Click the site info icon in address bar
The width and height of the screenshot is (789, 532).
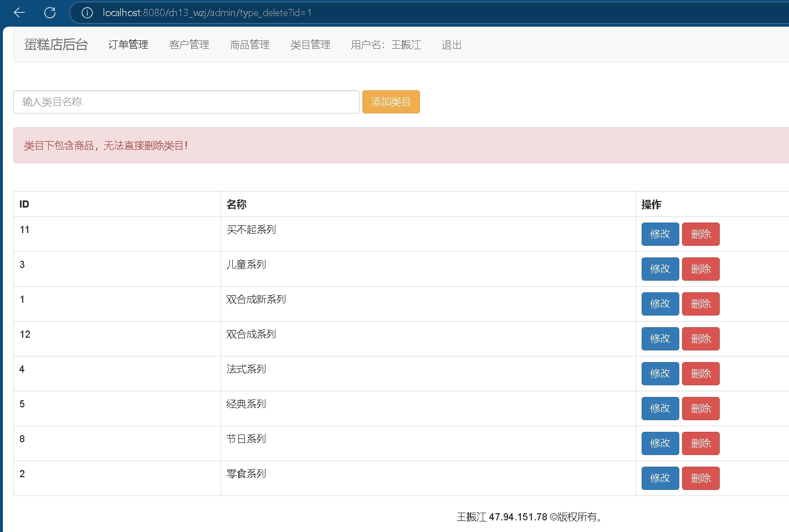[x=87, y=13]
